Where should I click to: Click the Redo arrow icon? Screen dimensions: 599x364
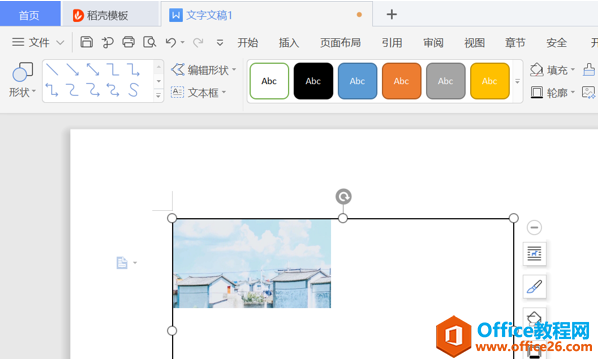(198, 42)
